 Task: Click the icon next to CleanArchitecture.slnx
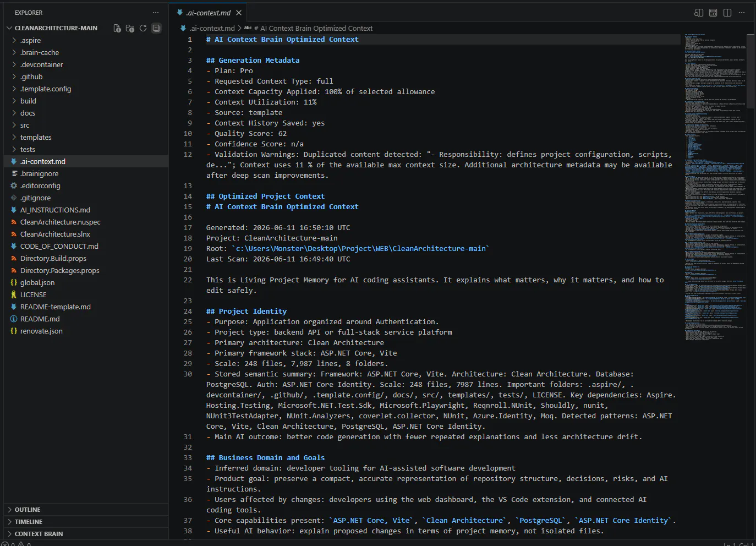[x=14, y=234]
